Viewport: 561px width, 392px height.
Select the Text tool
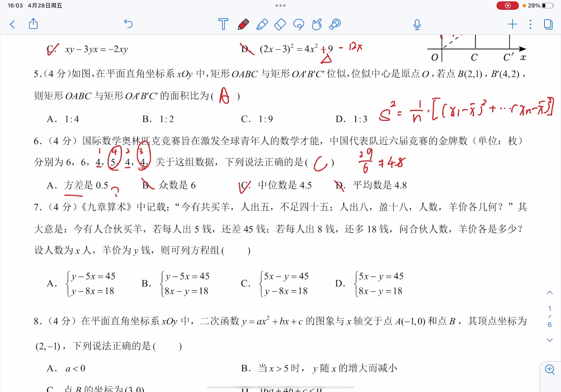tap(224, 24)
